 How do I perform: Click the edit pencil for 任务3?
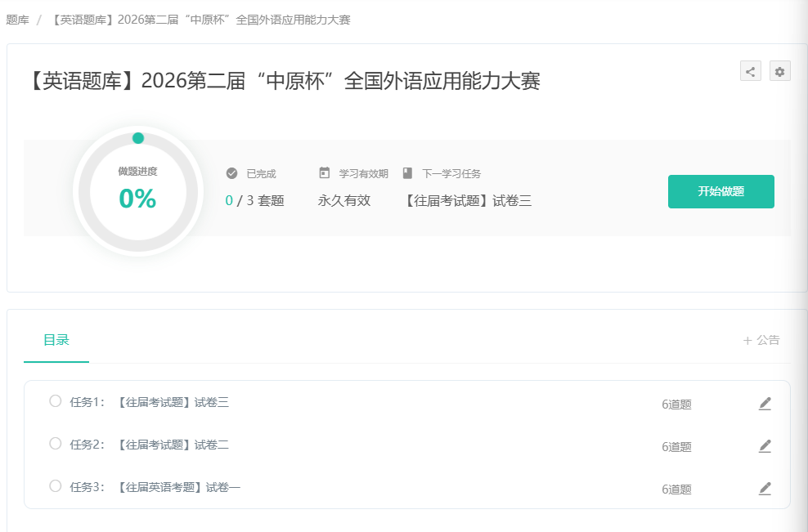tap(765, 488)
